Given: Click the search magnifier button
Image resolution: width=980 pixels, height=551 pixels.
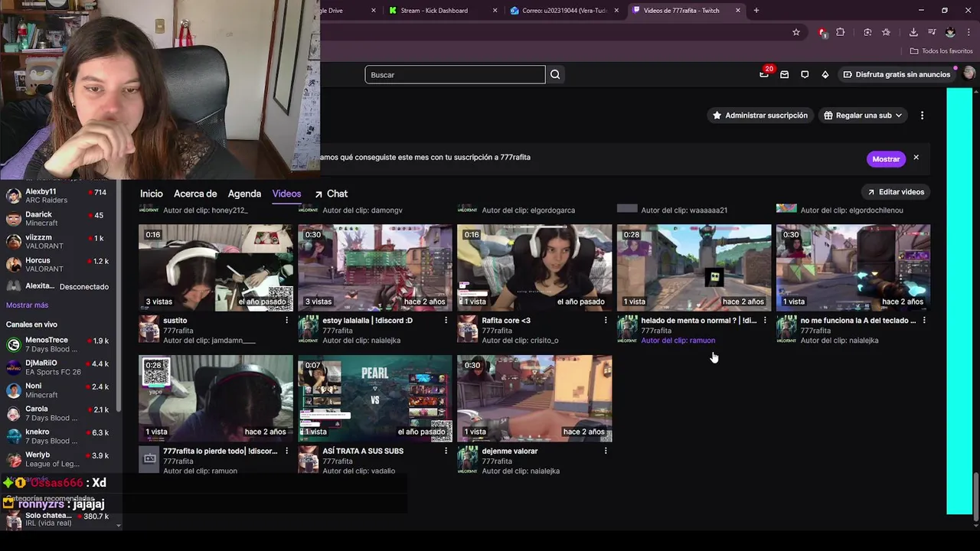Looking at the screenshot, I should (555, 74).
